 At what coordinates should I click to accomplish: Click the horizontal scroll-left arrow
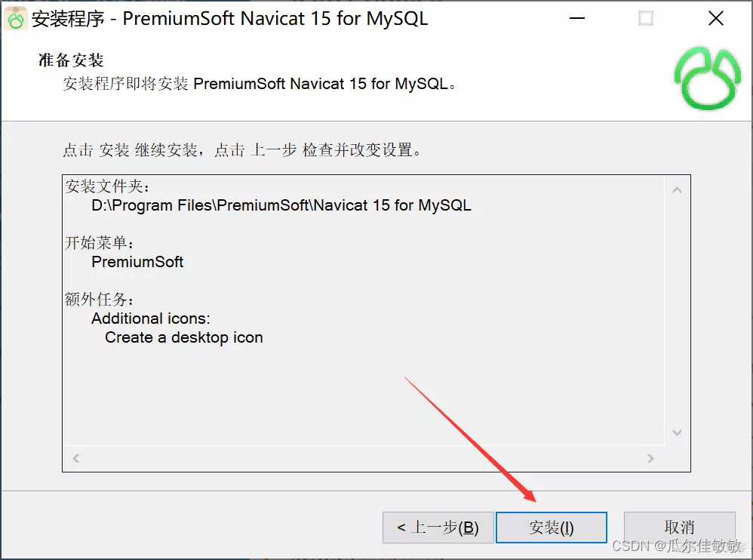point(76,458)
